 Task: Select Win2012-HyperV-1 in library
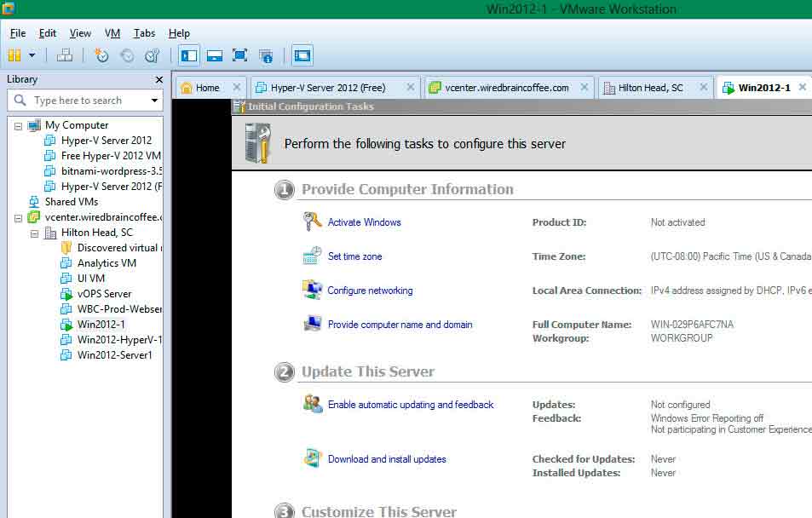(119, 339)
